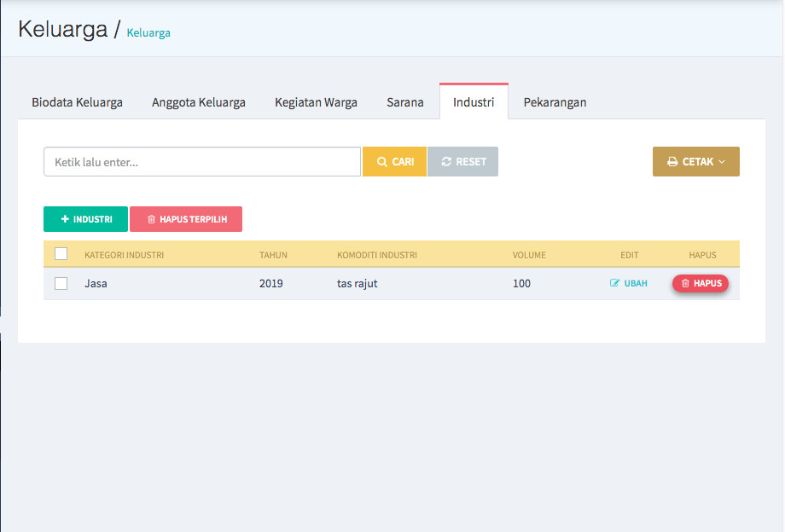The width and height of the screenshot is (785, 532).
Task: Select the active Industri tab
Action: [474, 102]
